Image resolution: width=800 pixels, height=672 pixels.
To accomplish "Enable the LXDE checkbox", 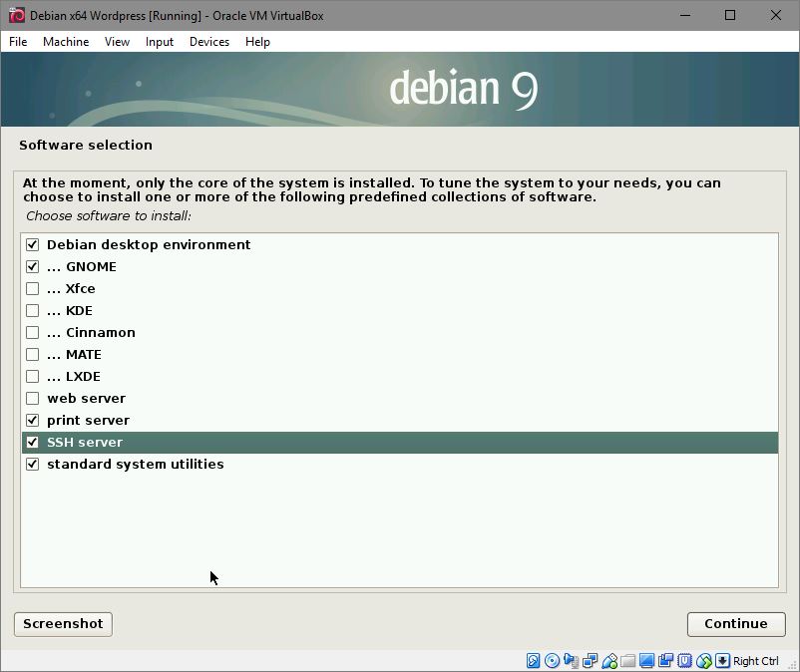I will 32,376.
